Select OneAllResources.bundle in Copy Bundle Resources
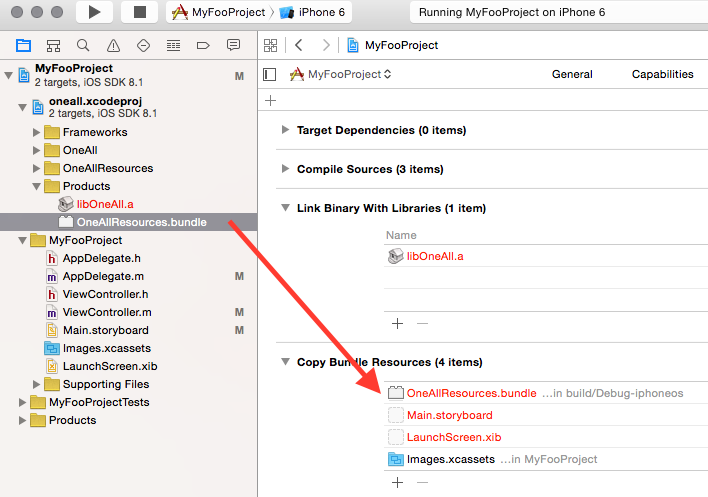708x497 pixels. point(545,393)
